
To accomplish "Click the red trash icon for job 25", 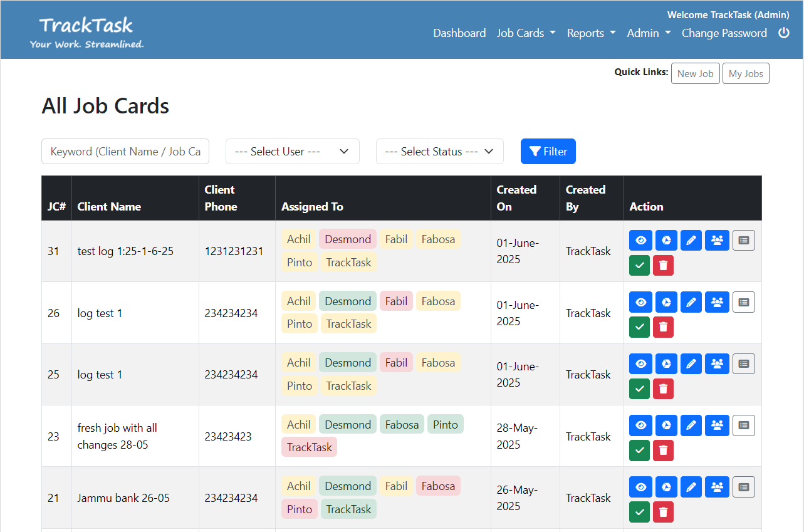I will tap(663, 389).
